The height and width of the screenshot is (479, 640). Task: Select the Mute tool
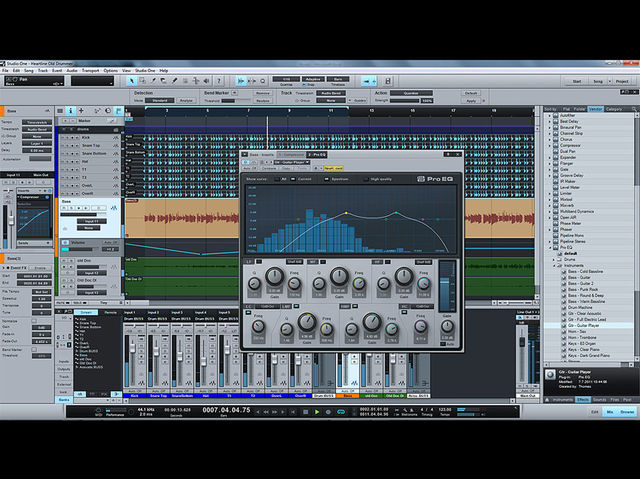coord(185,81)
